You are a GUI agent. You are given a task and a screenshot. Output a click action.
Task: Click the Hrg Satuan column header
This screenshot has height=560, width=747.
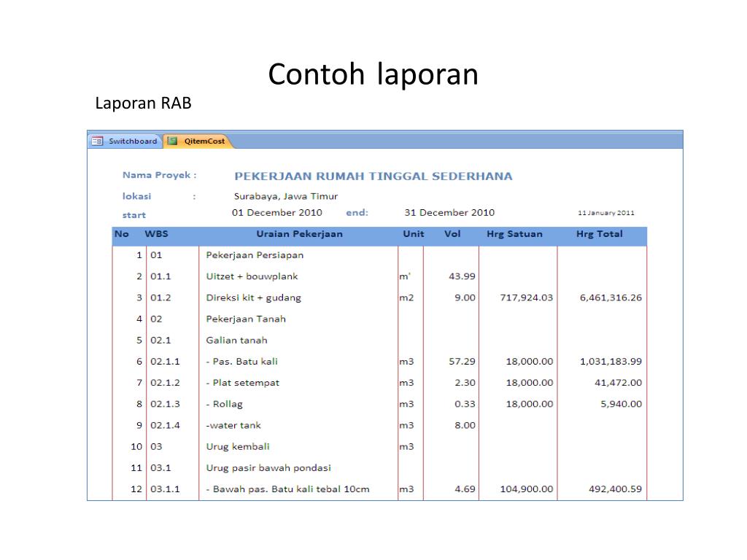(x=514, y=234)
